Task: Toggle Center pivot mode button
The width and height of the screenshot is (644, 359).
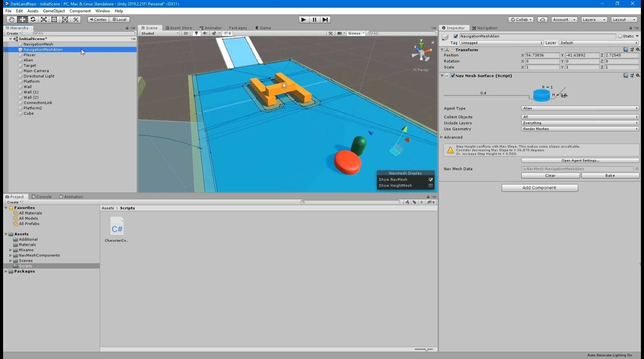Action: coord(98,19)
